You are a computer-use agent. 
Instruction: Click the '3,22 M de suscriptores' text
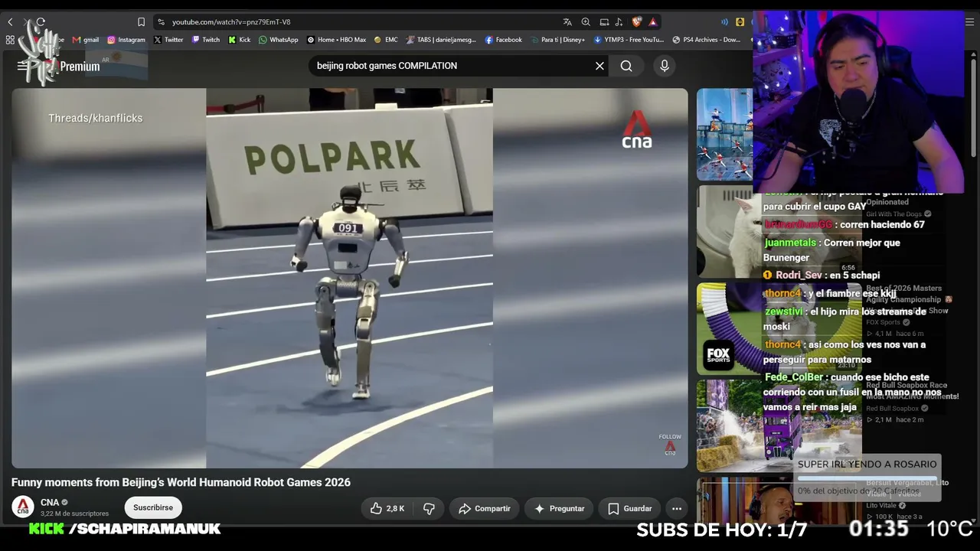(x=74, y=514)
